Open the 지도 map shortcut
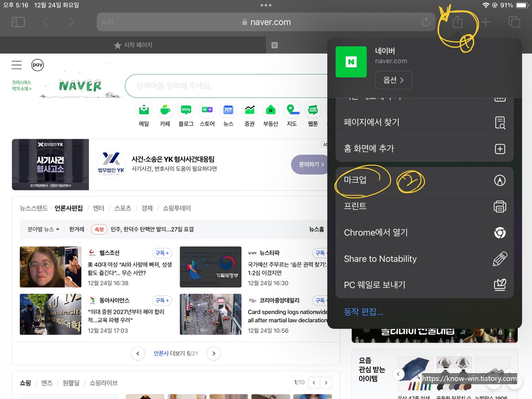The image size is (532, 399). coord(292,115)
